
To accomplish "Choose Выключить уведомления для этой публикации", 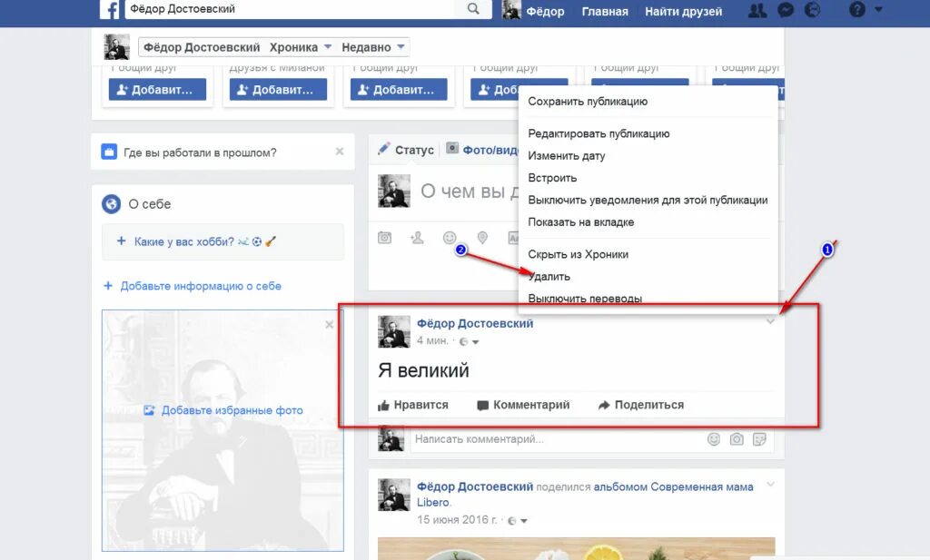I will coord(648,200).
